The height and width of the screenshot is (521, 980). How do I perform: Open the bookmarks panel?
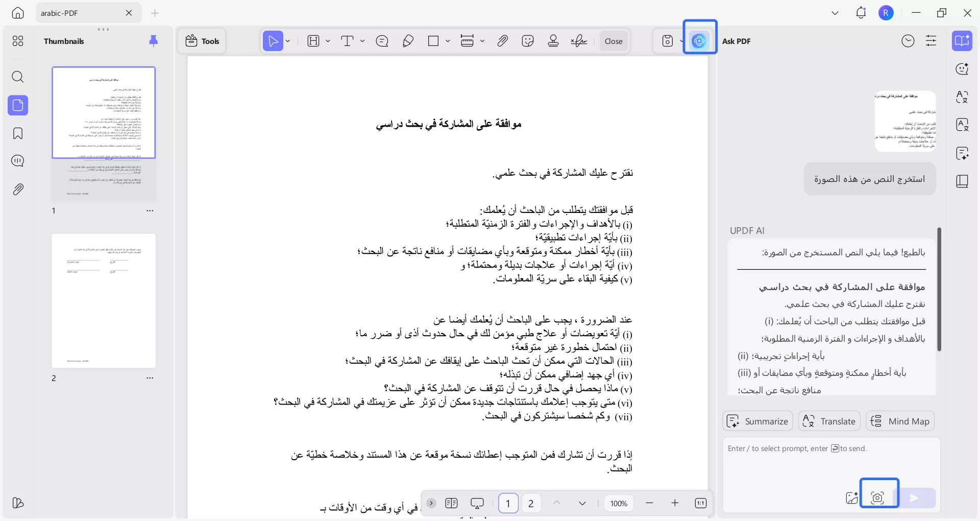pos(18,133)
